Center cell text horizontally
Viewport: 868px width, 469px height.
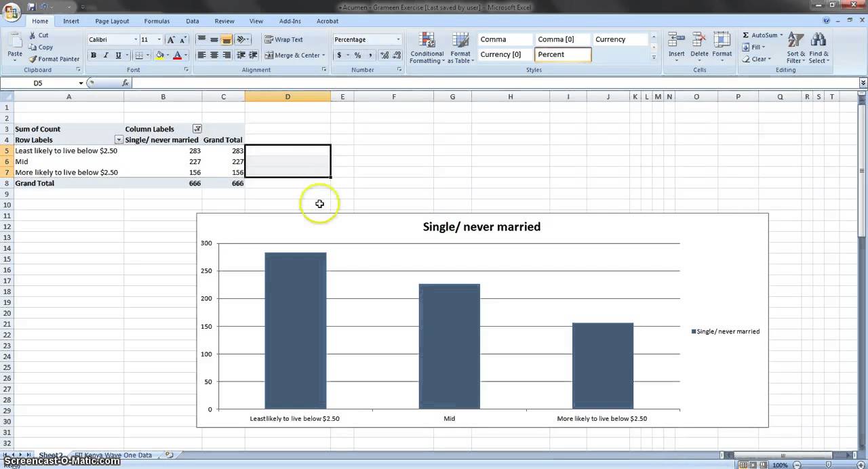tap(214, 56)
